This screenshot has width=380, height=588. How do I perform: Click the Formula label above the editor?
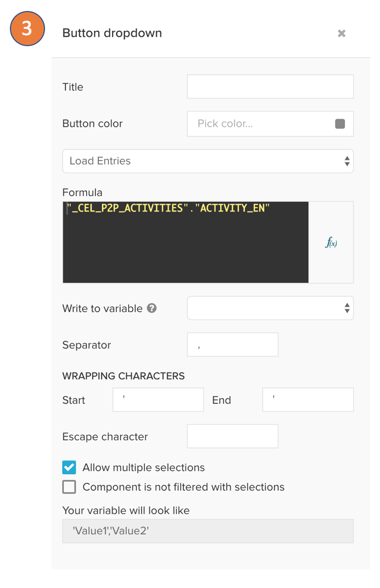coord(82,192)
